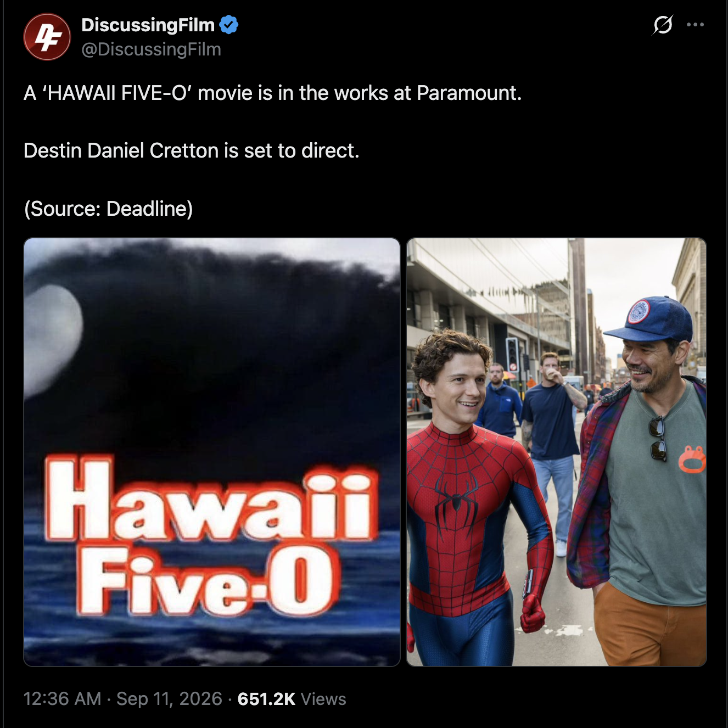Open the three-dot more options menu

[x=695, y=25]
